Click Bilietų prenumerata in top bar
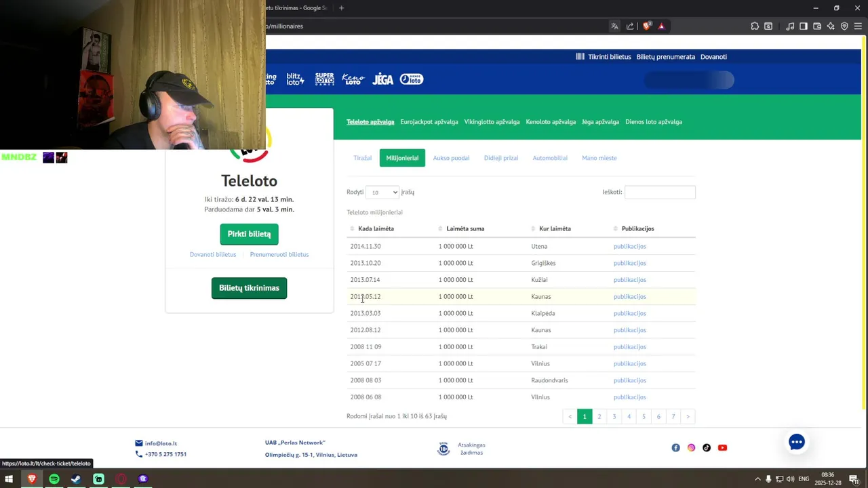The image size is (868, 488). point(665,57)
